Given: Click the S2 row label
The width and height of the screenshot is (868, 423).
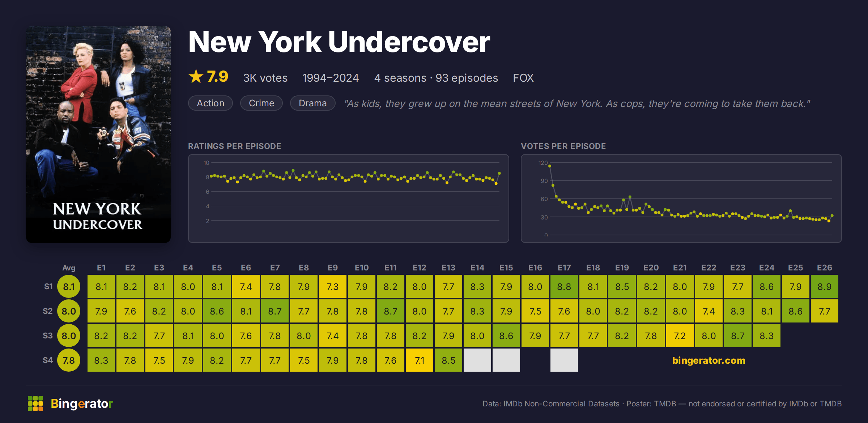Looking at the screenshot, I should pyautogui.click(x=48, y=311).
